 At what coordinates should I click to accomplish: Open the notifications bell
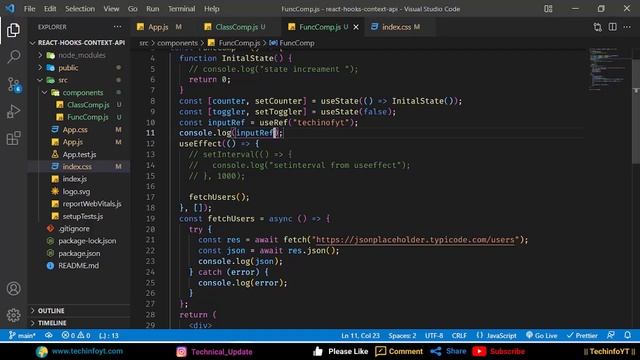point(627,336)
